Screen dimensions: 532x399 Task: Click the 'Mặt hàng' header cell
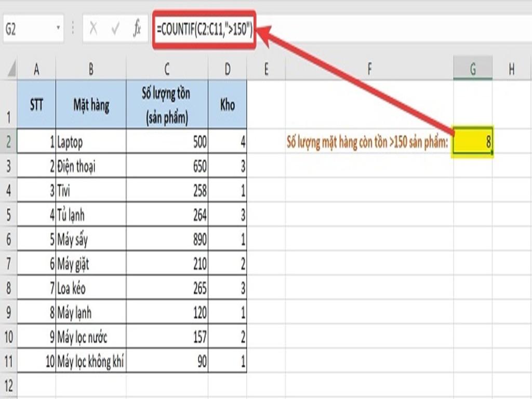(91, 105)
